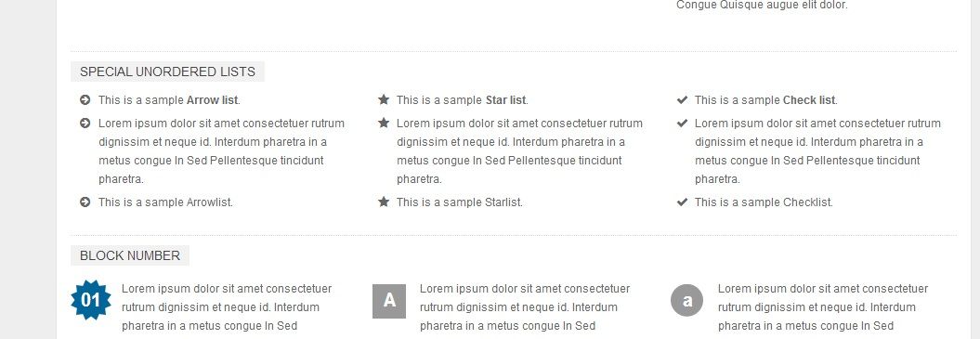The height and width of the screenshot is (339, 980).
Task: Click the blue '01' starburst badge
Action: (x=91, y=300)
